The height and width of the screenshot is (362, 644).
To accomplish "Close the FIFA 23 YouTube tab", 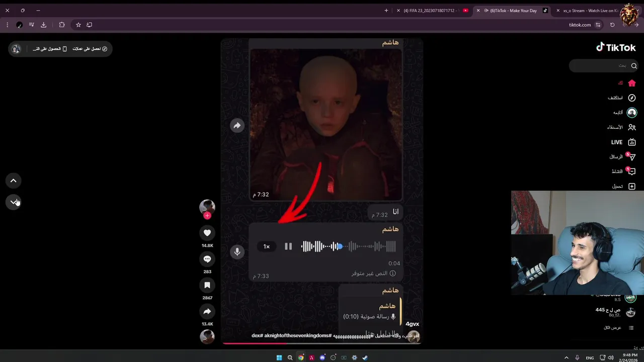I will coord(398,11).
